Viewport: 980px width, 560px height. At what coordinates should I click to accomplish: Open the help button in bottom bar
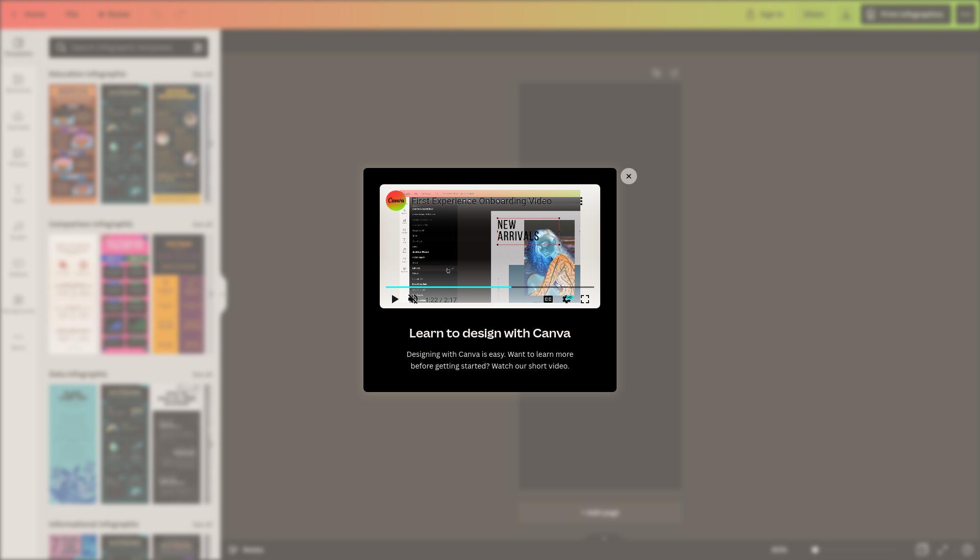[x=967, y=550]
